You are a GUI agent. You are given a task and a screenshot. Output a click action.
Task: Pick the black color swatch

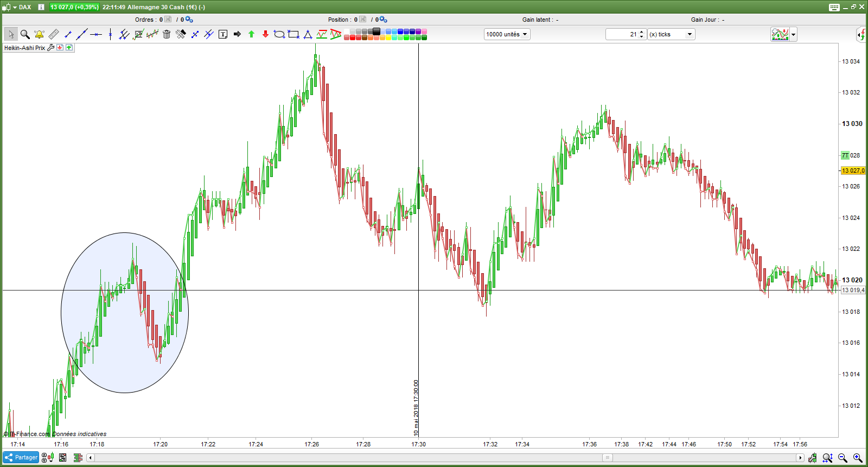coord(376,31)
